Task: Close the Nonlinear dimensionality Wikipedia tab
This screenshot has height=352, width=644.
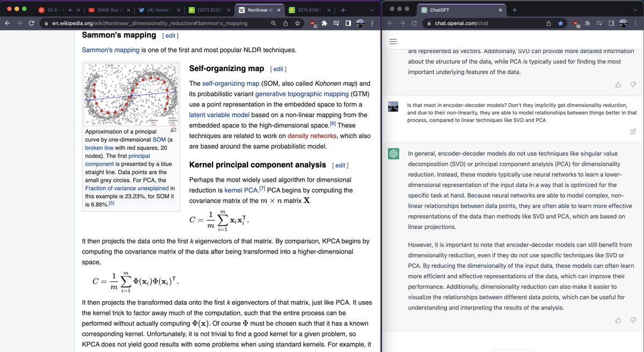Action: pos(277,10)
